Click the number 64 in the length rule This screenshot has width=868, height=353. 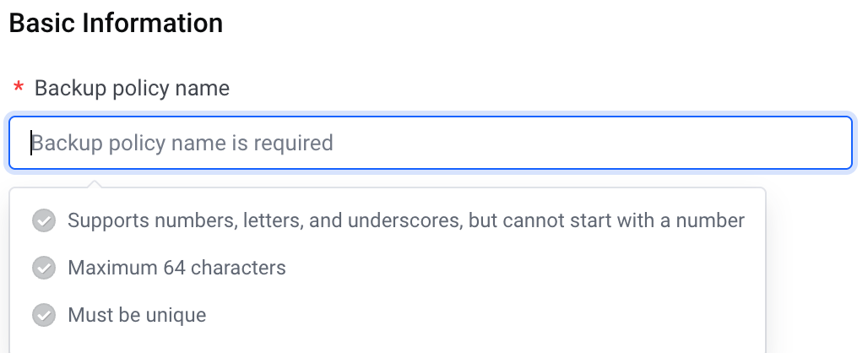click(175, 268)
